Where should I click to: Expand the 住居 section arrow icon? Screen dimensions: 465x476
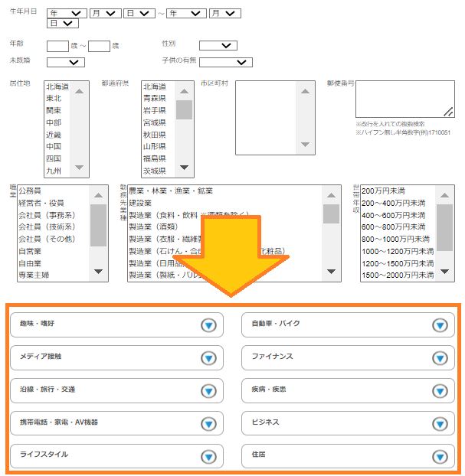(439, 456)
